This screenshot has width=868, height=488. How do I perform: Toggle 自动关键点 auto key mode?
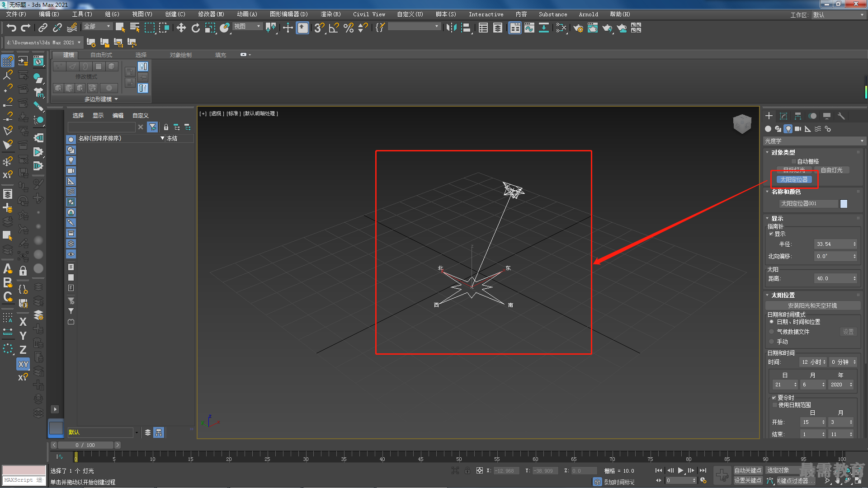coord(748,470)
